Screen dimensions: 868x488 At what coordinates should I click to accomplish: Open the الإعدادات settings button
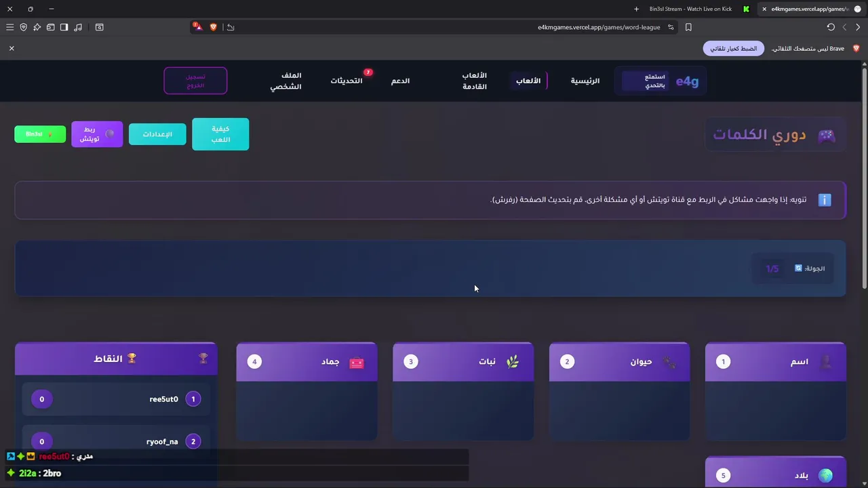click(x=157, y=134)
